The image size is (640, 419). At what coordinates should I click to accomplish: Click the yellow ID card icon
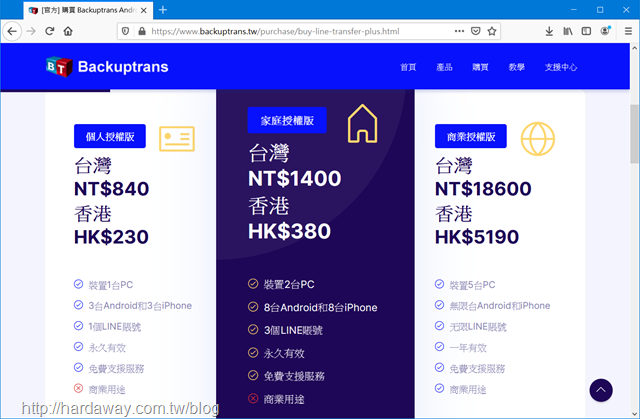177,139
